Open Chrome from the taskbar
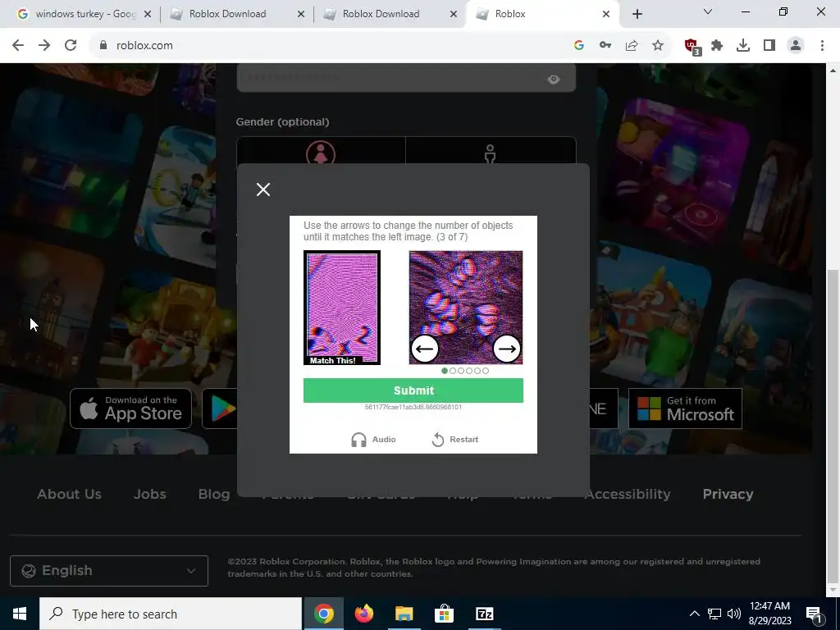 [x=324, y=614]
